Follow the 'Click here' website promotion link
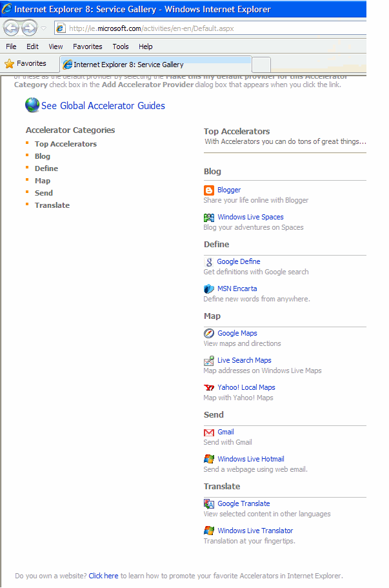 tap(103, 576)
